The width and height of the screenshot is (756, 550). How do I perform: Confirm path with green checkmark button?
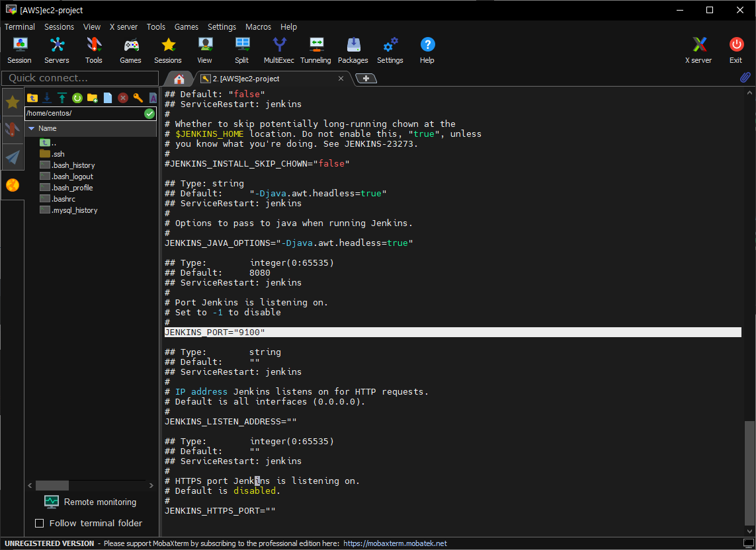coord(149,113)
